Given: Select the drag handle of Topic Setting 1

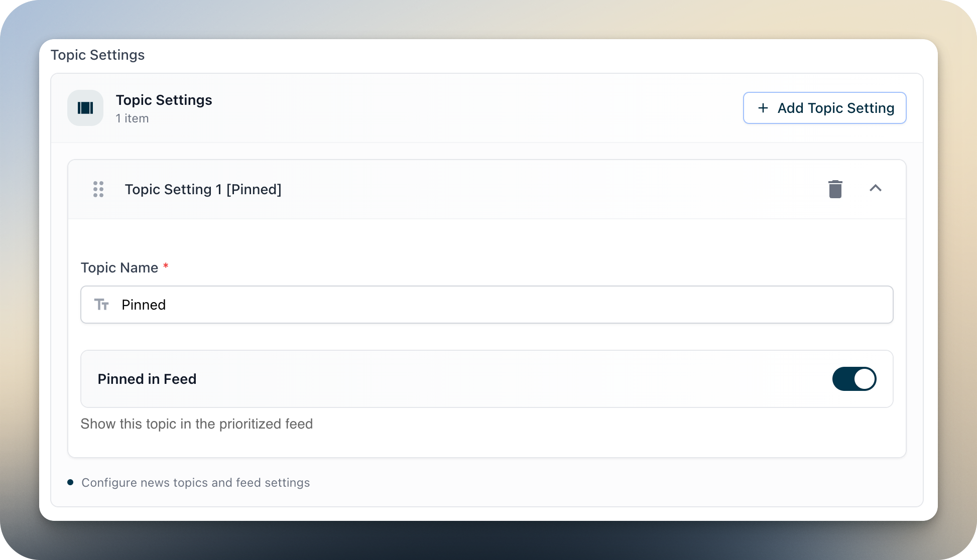Looking at the screenshot, I should coord(98,189).
